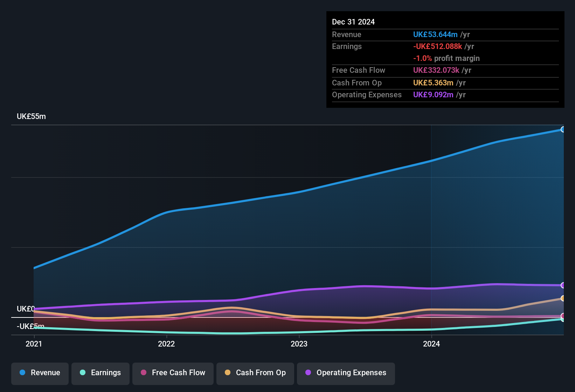Click the -UK£5m y-axis label
Viewport: 575px width, 392px height.
(x=30, y=327)
